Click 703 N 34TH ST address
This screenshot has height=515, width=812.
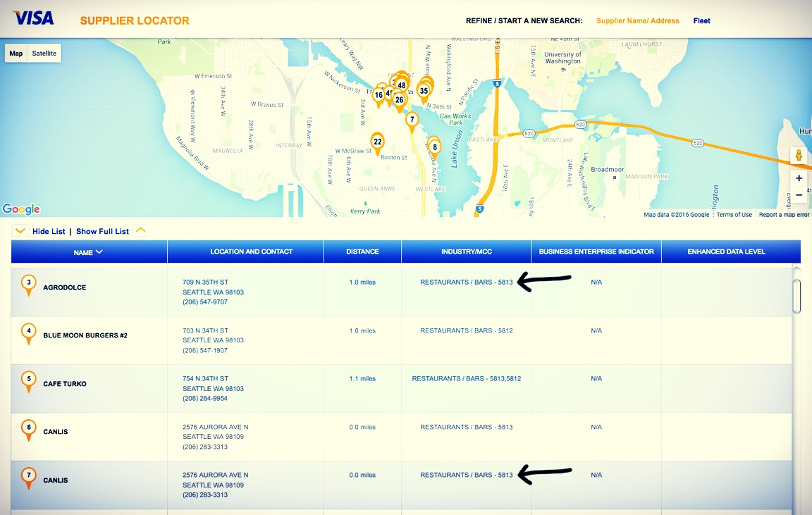205,330
